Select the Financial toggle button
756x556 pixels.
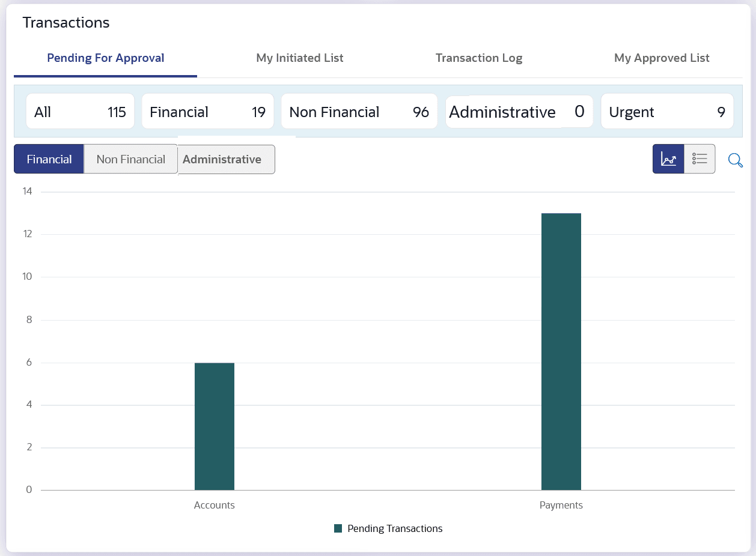tap(49, 159)
